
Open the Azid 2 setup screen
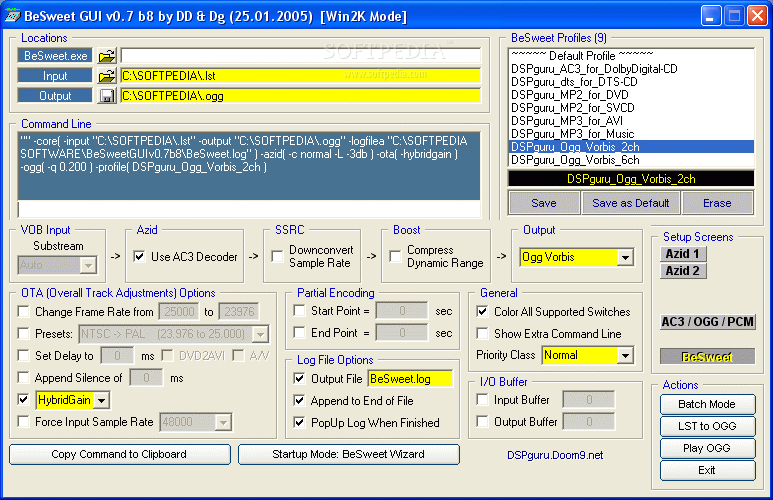point(683,271)
